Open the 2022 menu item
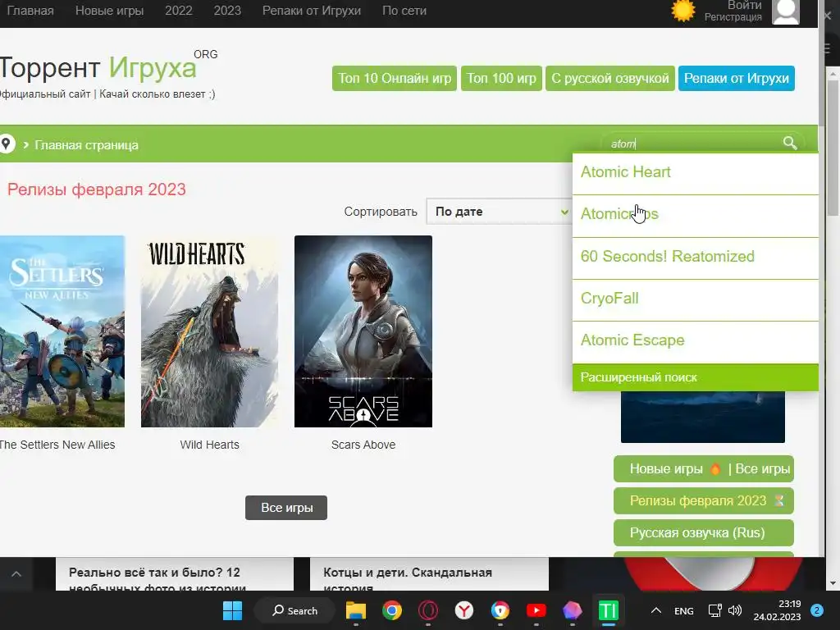This screenshot has width=840, height=630. tap(178, 11)
